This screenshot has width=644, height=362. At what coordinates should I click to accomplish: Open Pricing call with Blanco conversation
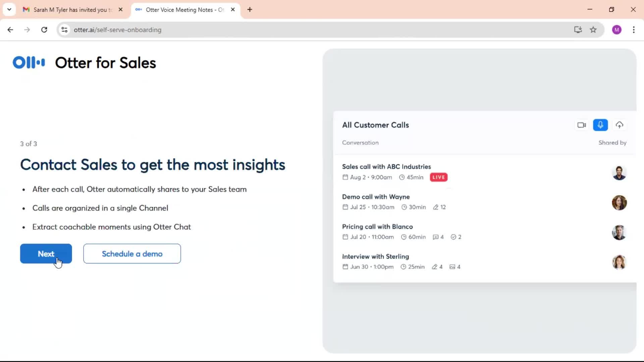coord(377,227)
